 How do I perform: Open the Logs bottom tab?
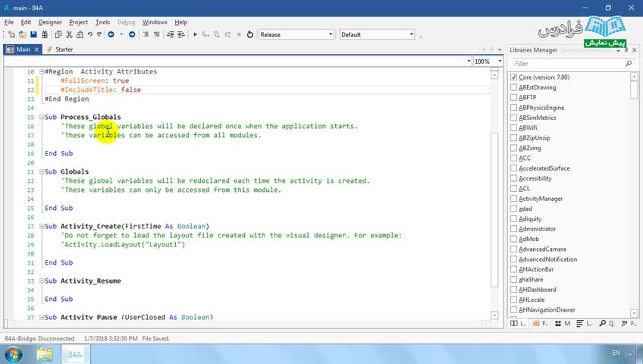[x=585, y=323]
